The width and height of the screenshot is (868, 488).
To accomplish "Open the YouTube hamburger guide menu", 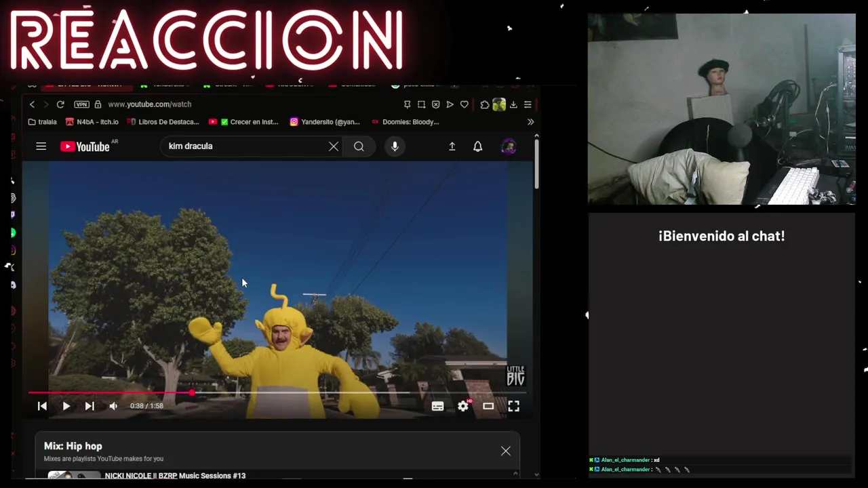I will (41, 146).
